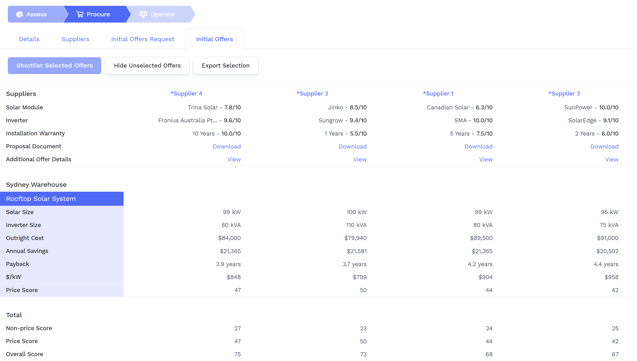The height and width of the screenshot is (361, 637).
Task: Click the $799 per kW value
Action: 360,277
